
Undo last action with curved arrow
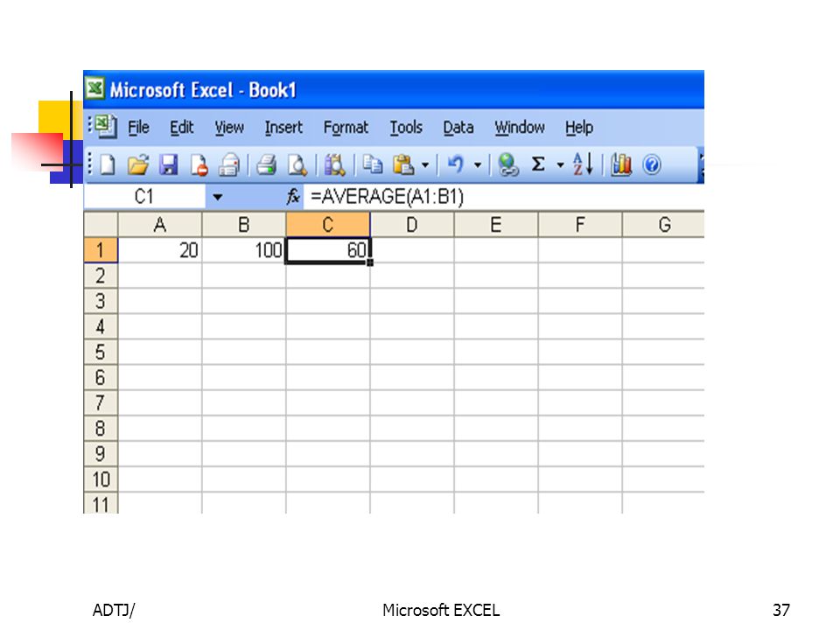(455, 164)
